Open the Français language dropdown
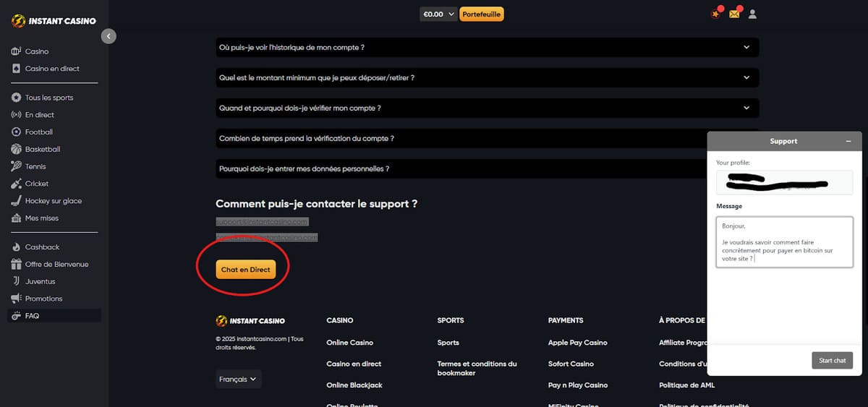This screenshot has width=868, height=407. (x=239, y=379)
